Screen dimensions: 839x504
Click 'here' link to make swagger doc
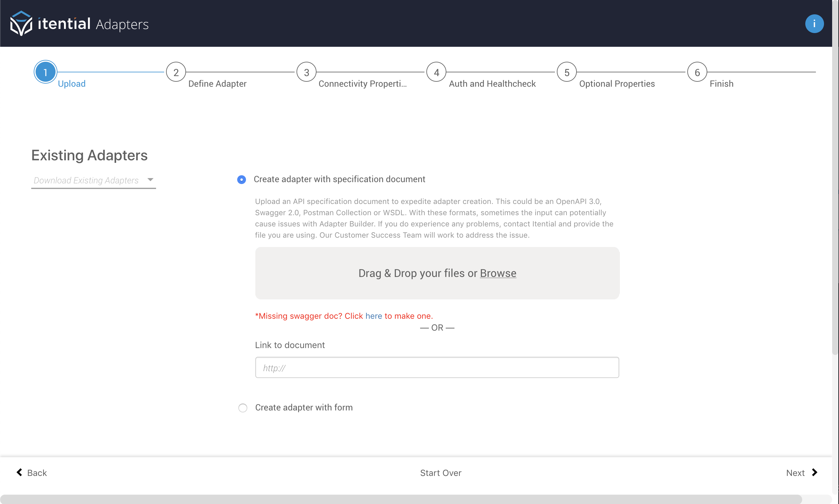point(374,316)
